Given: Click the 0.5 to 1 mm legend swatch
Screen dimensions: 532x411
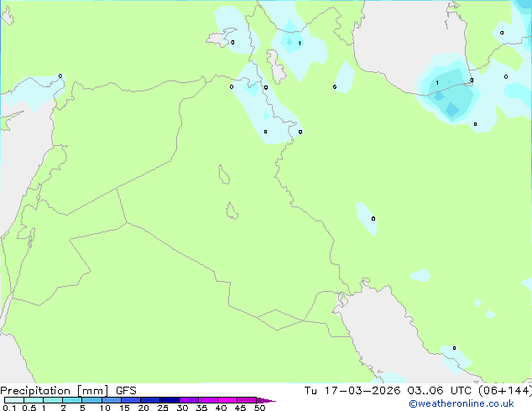Looking at the screenshot, I should click(34, 400).
